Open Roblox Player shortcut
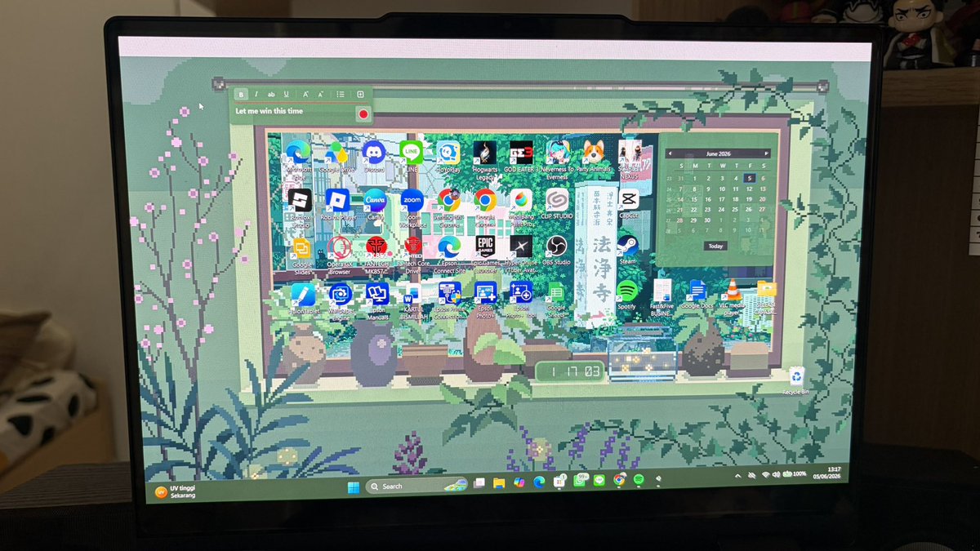The image size is (980, 551). point(337,204)
